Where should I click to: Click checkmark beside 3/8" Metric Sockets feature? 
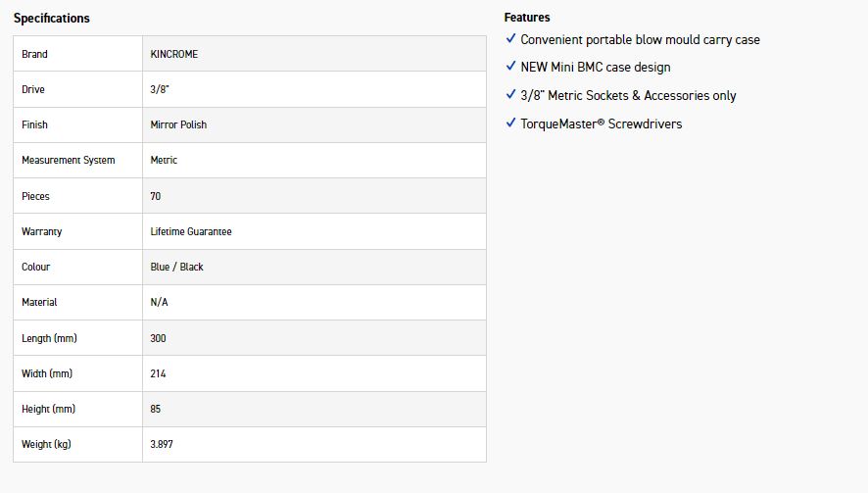point(510,95)
